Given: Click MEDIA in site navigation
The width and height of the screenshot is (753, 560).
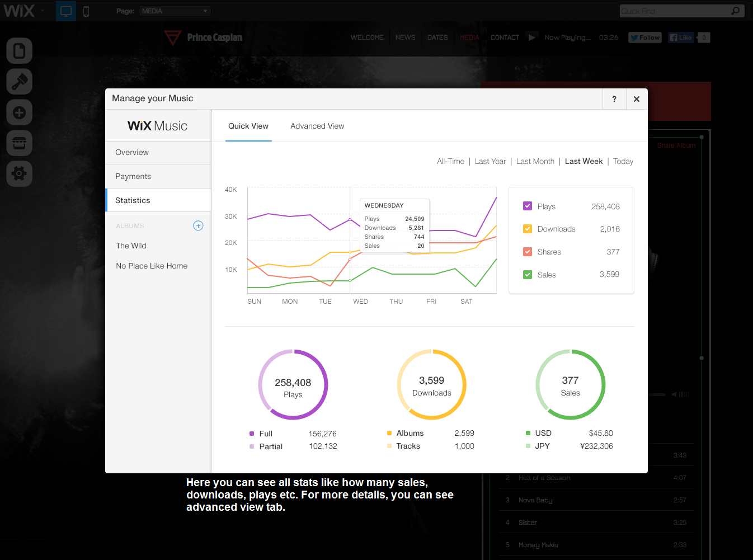Looking at the screenshot, I should click(469, 37).
